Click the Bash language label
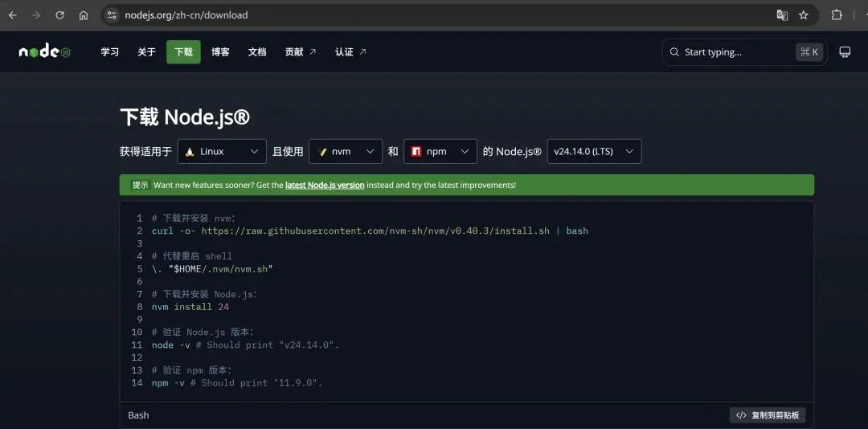The width and height of the screenshot is (868, 429). click(x=138, y=415)
